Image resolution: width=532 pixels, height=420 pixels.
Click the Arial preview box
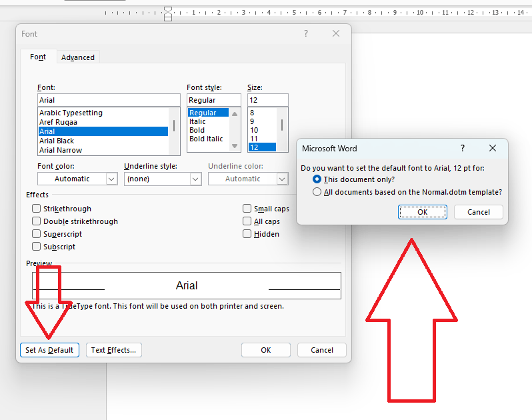coord(187,285)
